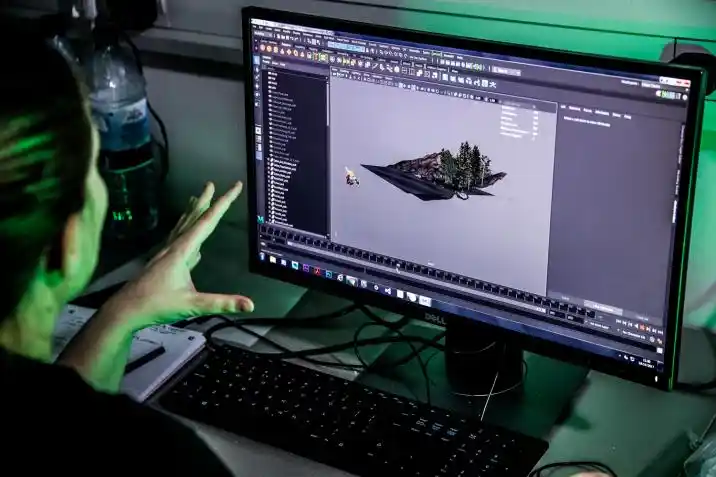Click the green-outlined shelf icon

click(x=323, y=58)
